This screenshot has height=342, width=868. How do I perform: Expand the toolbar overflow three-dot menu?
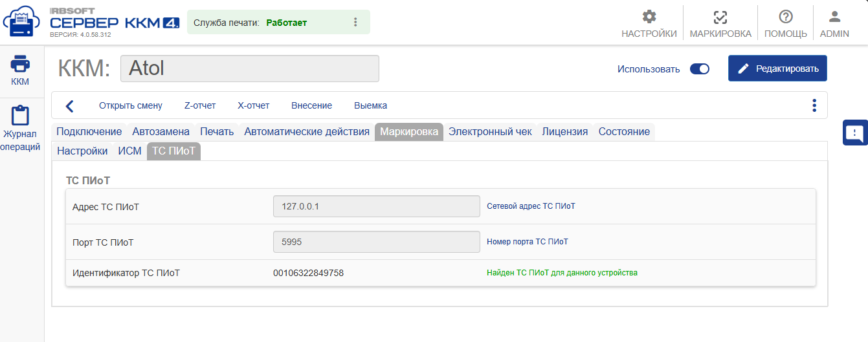(x=814, y=105)
